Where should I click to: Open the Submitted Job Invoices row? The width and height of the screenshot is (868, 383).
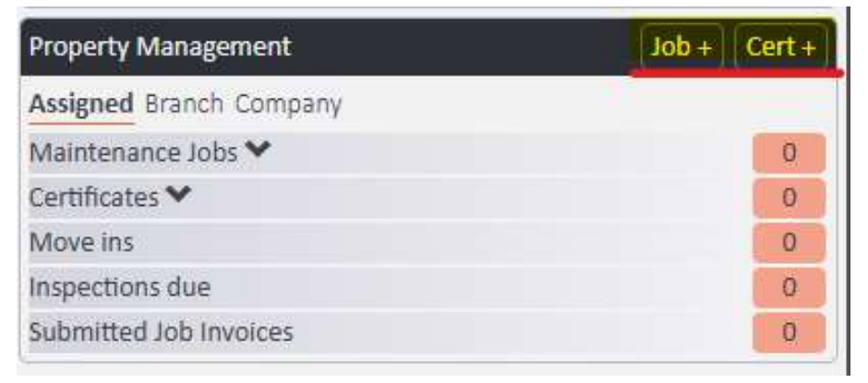162,331
